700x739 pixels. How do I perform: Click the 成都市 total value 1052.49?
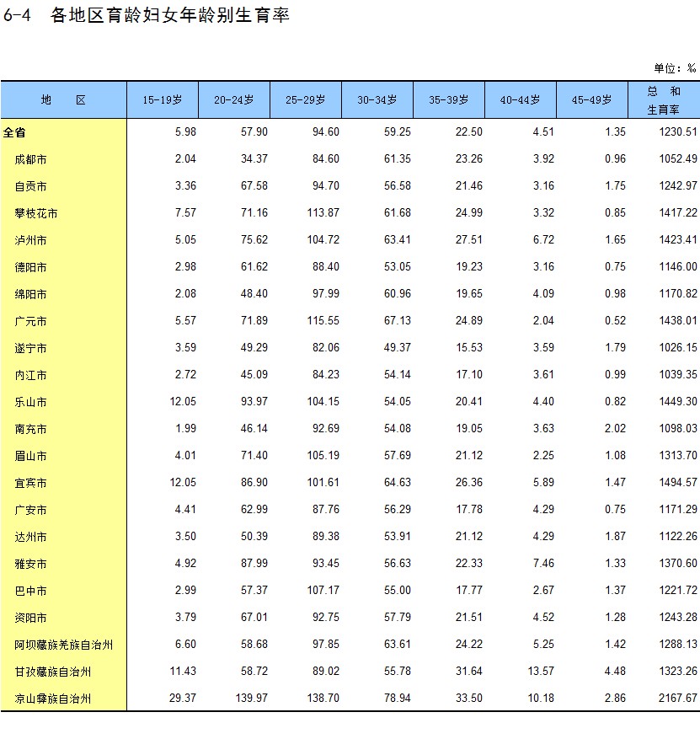click(678, 158)
